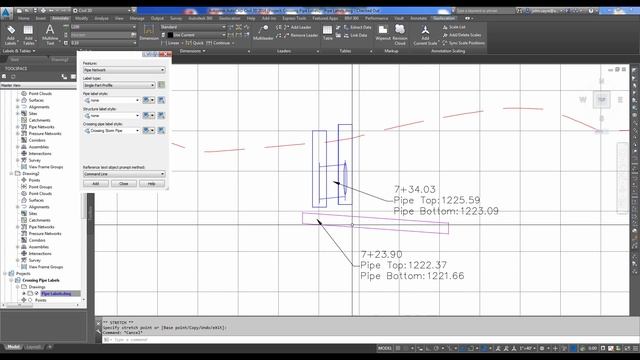Viewport: 640px width, 360px height.
Task: Click the 7+34.03 pipe label text
Action: pyautogui.click(x=415, y=189)
